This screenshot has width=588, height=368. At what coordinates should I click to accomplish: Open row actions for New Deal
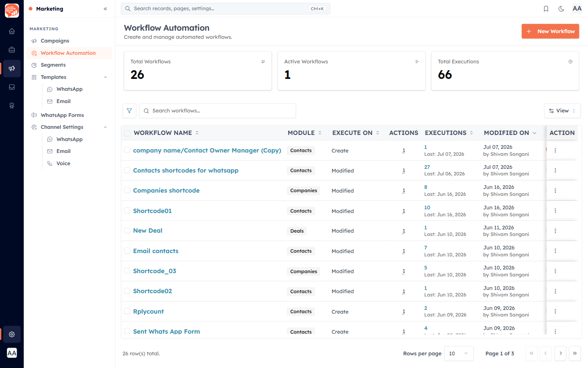(555, 231)
